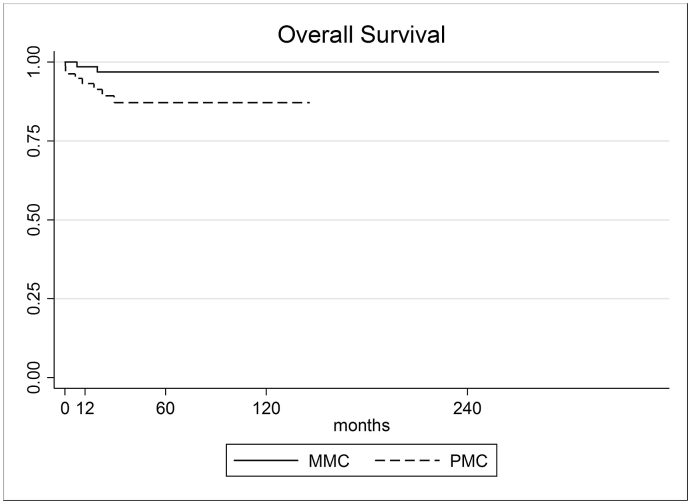Click the end of the dashed PMC curve

coord(308,103)
